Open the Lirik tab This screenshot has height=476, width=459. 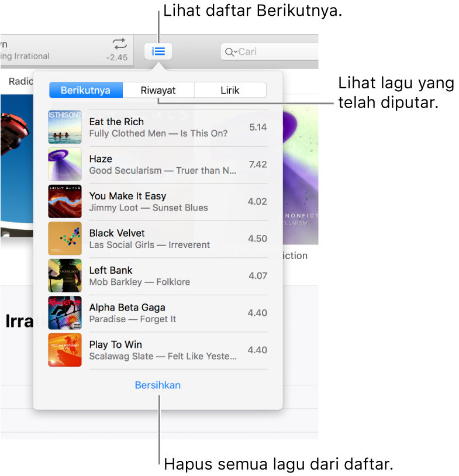tap(230, 90)
